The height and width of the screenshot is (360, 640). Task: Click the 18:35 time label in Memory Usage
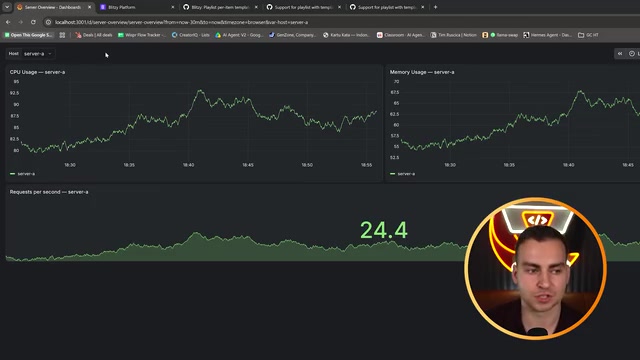pyautogui.click(x=509, y=165)
